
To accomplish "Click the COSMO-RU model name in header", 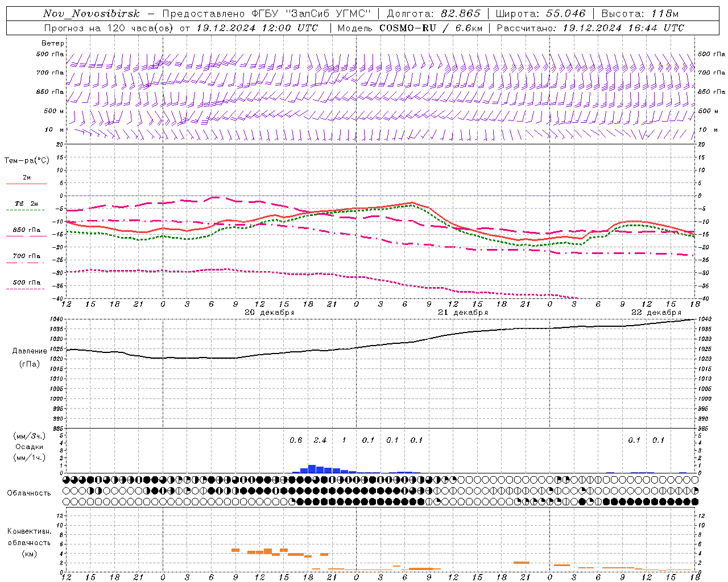I will pyautogui.click(x=408, y=28).
